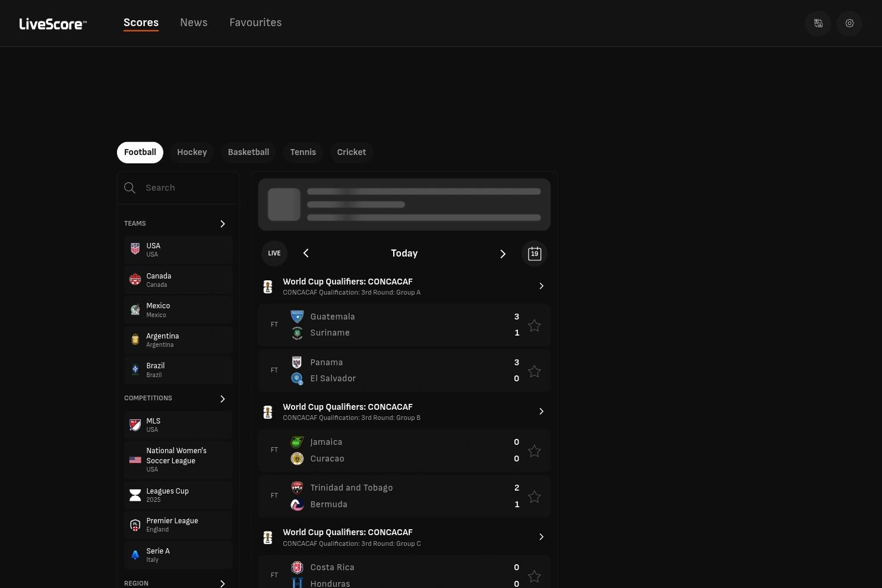The width and height of the screenshot is (882, 588).
Task: Click the USA team crest
Action: (x=135, y=249)
